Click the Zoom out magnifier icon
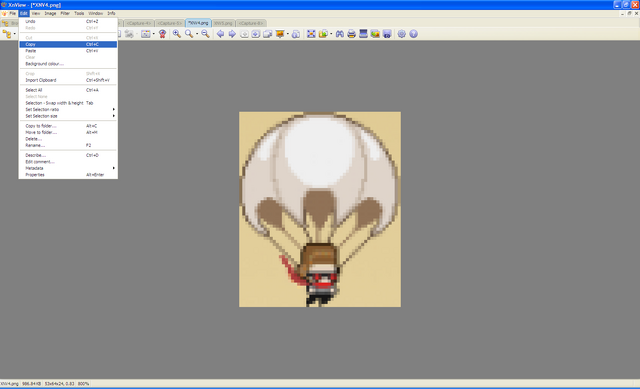 (x=205, y=34)
